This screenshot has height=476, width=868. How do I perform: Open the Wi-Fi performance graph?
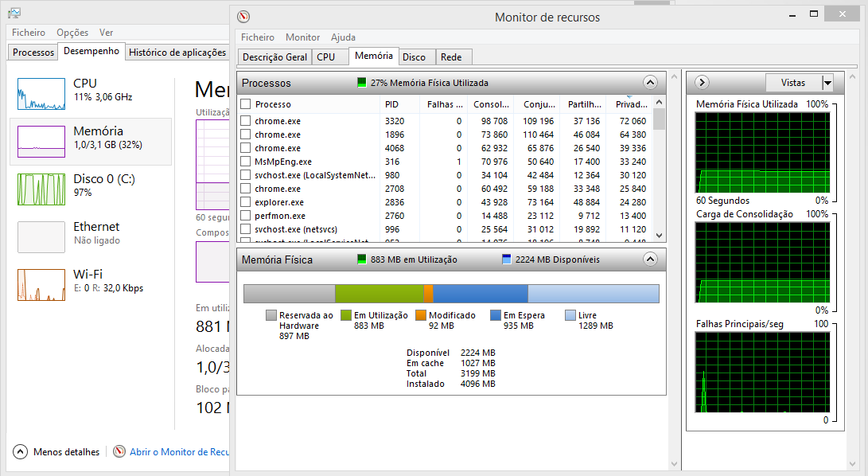(41, 284)
